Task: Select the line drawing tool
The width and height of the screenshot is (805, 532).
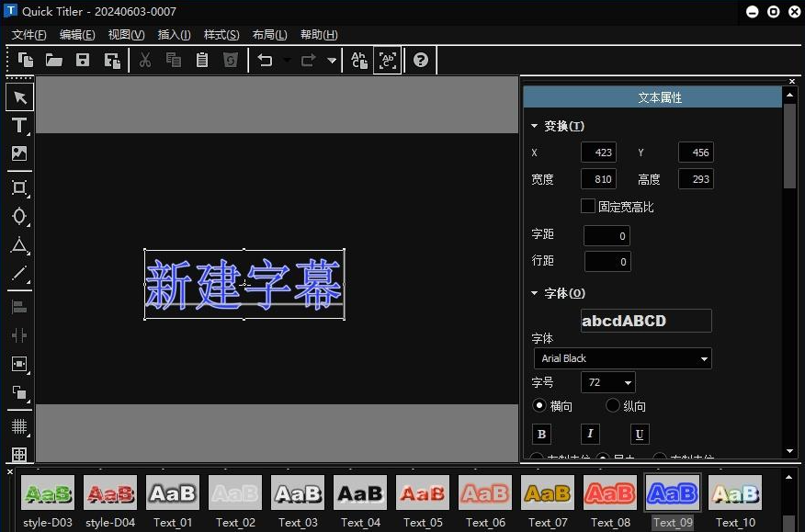Action: 19,274
